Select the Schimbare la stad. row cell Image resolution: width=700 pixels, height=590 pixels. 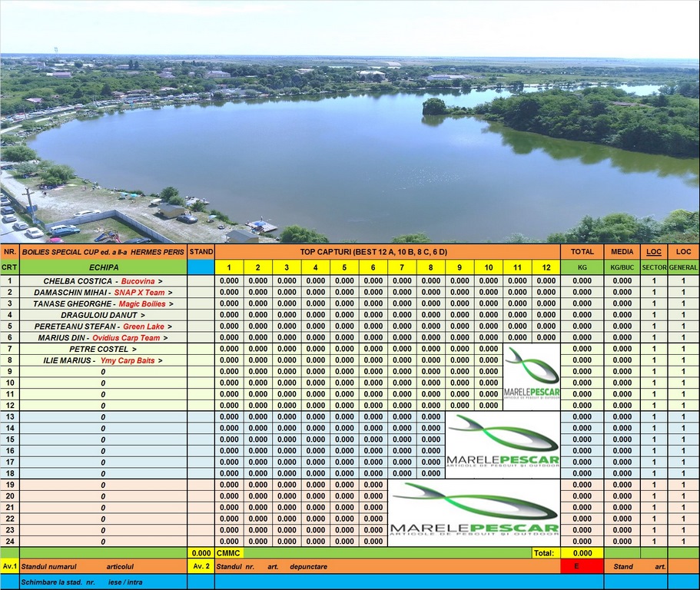[x=103, y=582]
